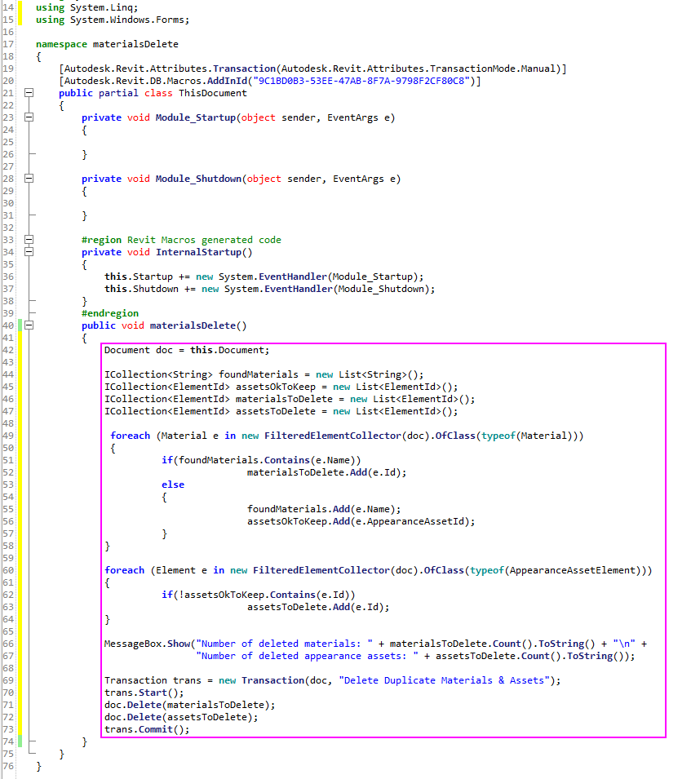Collapse the Module_Startup method fold
This screenshot has height=779, width=700.
click(29, 117)
